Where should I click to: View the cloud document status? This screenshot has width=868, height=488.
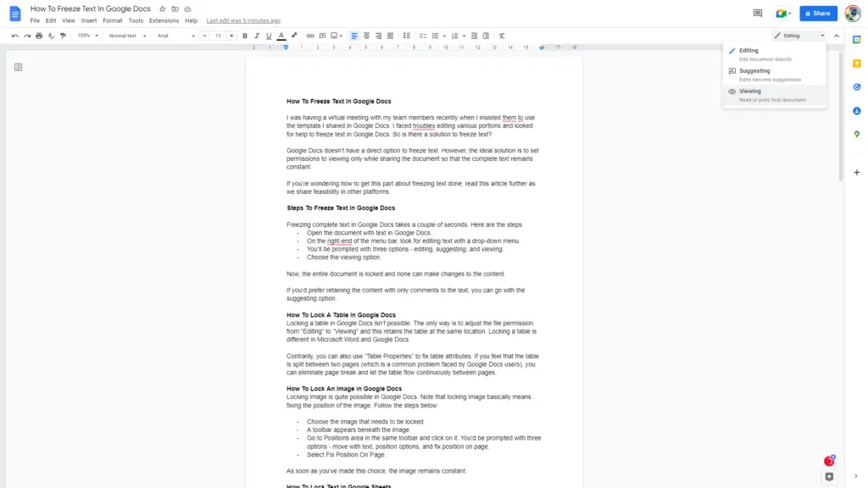coord(187,8)
